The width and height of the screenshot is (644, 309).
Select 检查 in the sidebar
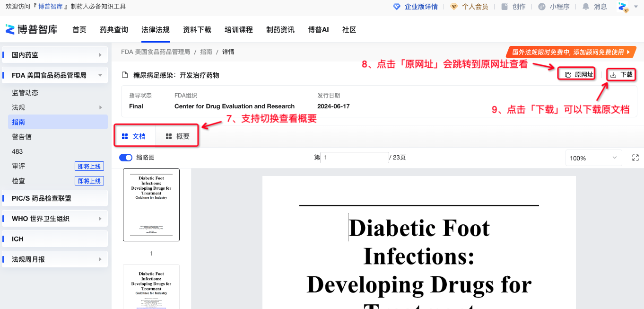coord(18,181)
